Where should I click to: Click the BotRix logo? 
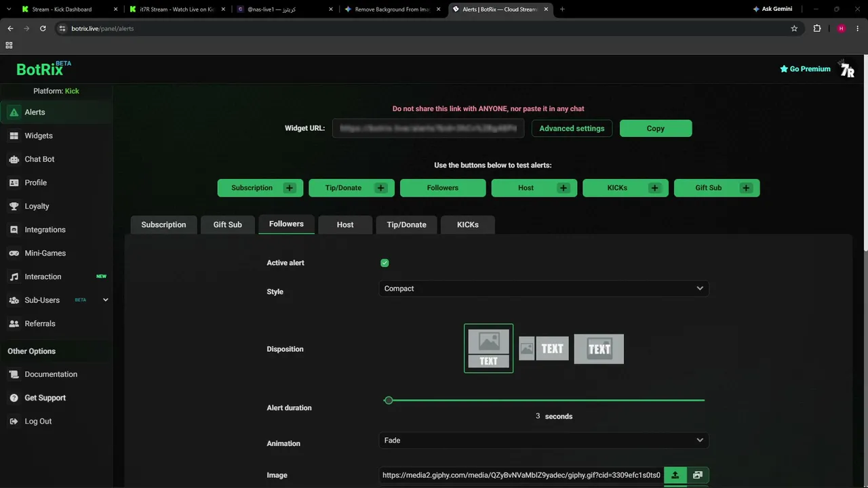(44, 69)
